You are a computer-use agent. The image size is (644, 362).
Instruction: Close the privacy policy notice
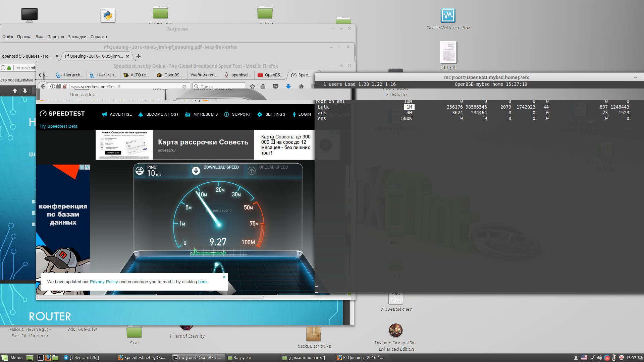click(224, 277)
